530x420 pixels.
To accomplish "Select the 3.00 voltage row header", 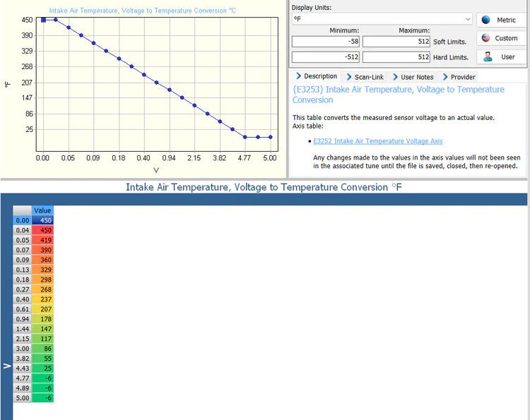I will 23,349.
